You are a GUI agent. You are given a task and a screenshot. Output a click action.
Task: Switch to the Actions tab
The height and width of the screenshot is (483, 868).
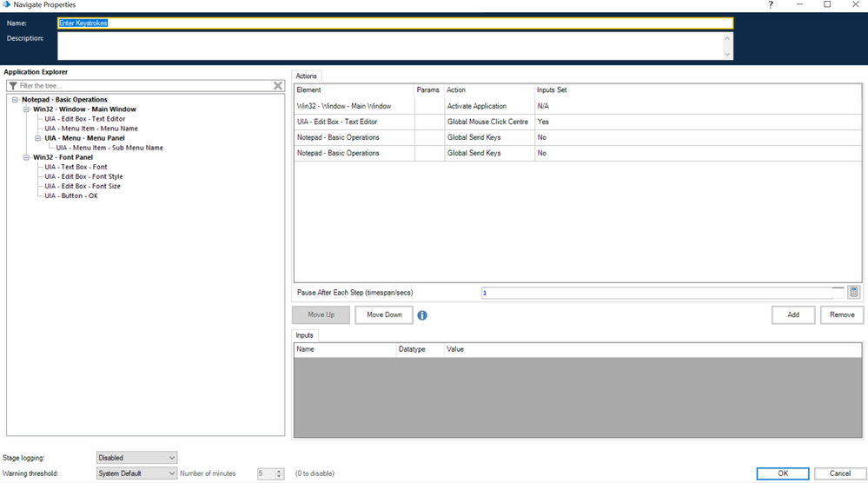[307, 76]
